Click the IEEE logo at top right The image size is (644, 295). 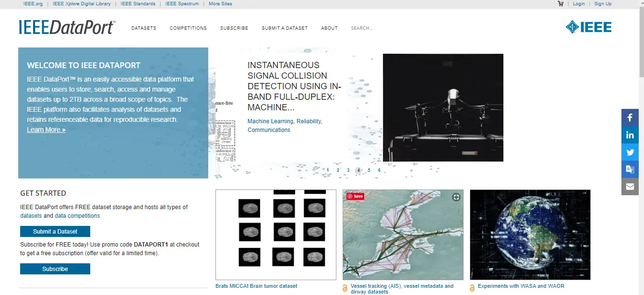[588, 27]
